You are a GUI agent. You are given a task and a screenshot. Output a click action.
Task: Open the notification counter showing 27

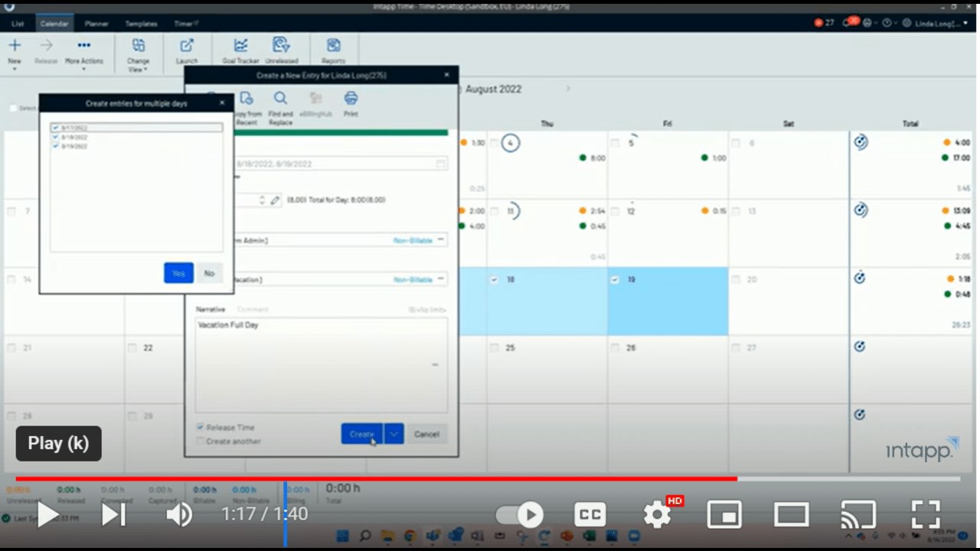825,23
